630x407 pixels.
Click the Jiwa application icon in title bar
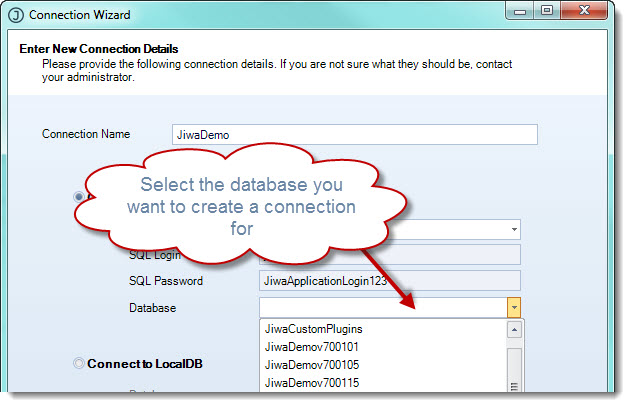[x=16, y=15]
